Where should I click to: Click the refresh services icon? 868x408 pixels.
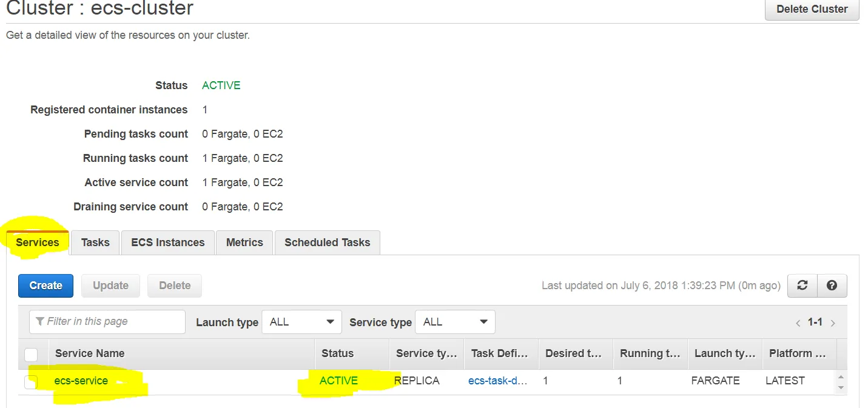point(802,286)
